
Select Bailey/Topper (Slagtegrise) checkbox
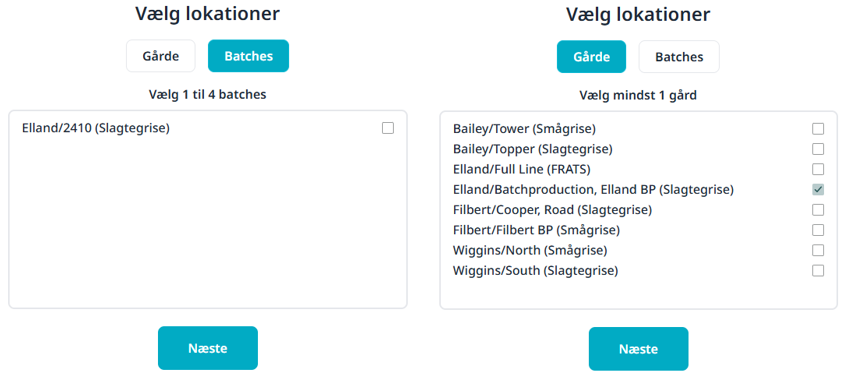coord(818,149)
